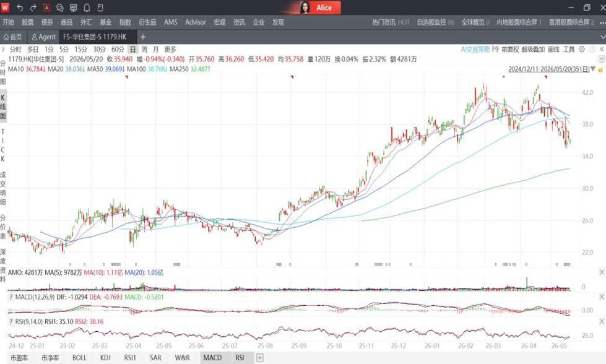
Task: Open the notification bell icon
Action: click(87, 7)
